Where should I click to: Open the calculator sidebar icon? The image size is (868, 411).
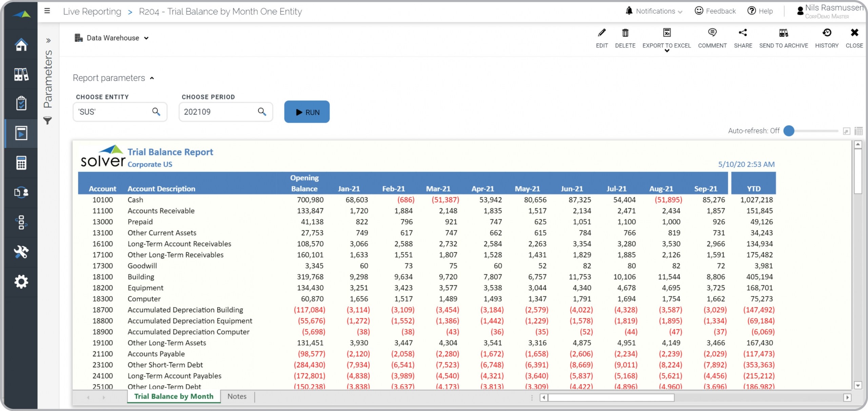coord(21,163)
